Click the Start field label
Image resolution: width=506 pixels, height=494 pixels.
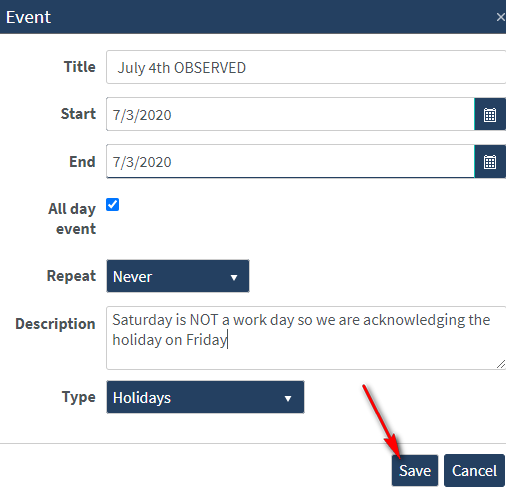click(78, 114)
